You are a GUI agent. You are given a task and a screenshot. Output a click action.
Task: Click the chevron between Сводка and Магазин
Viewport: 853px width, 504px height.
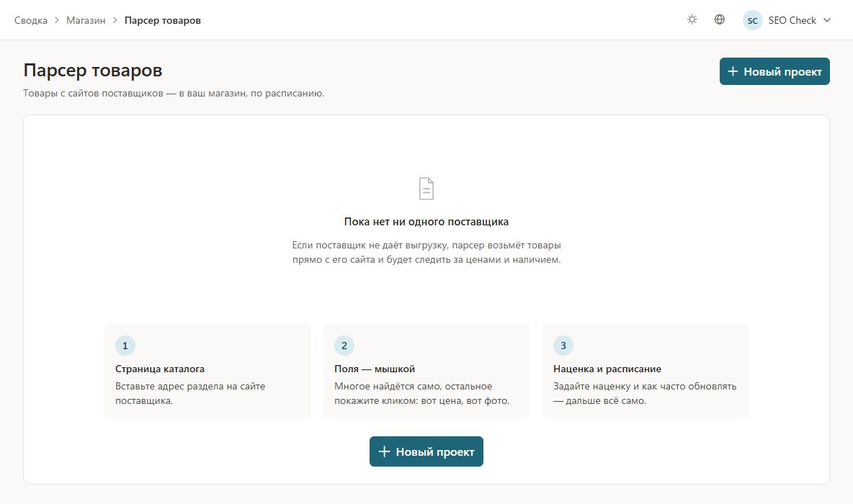57,20
